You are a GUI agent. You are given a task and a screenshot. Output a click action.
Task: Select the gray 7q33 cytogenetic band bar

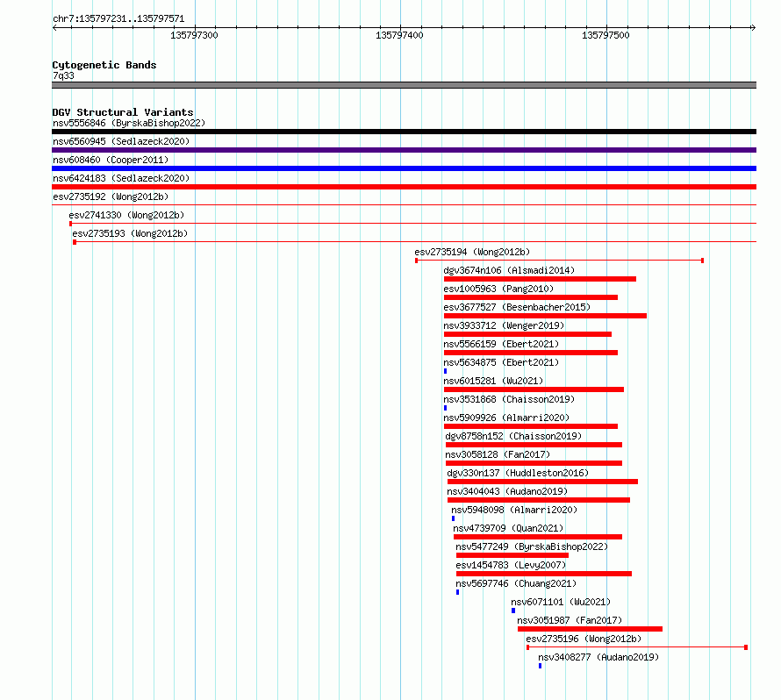(404, 85)
